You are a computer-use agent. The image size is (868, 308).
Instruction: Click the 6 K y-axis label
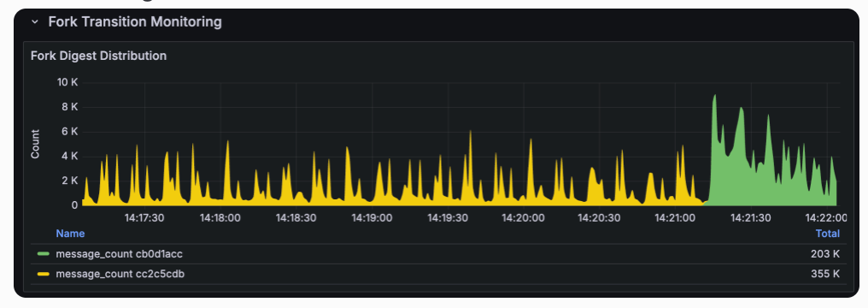coord(70,132)
